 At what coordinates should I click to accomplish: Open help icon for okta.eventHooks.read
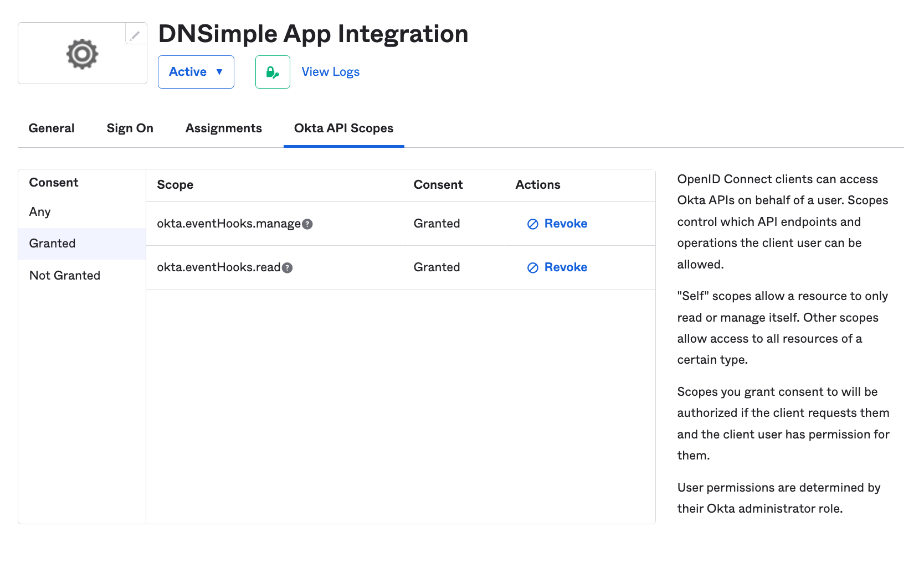287,268
